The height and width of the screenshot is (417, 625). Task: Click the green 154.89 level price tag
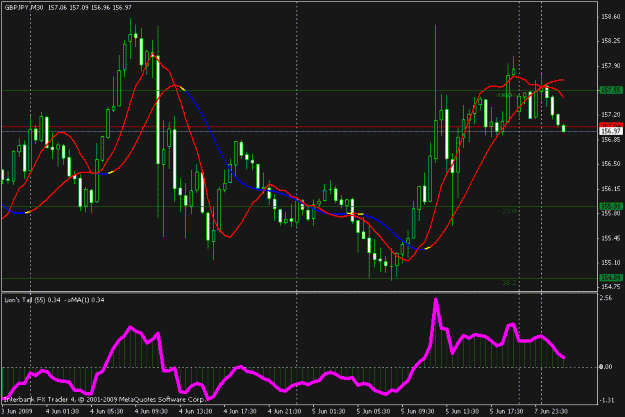[611, 277]
